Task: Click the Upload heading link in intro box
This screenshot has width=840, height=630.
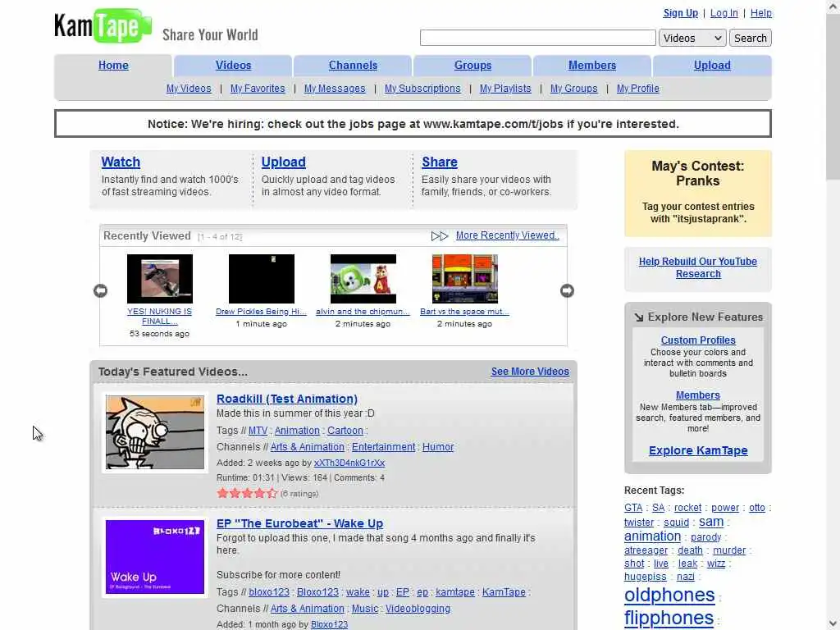Action: [283, 162]
